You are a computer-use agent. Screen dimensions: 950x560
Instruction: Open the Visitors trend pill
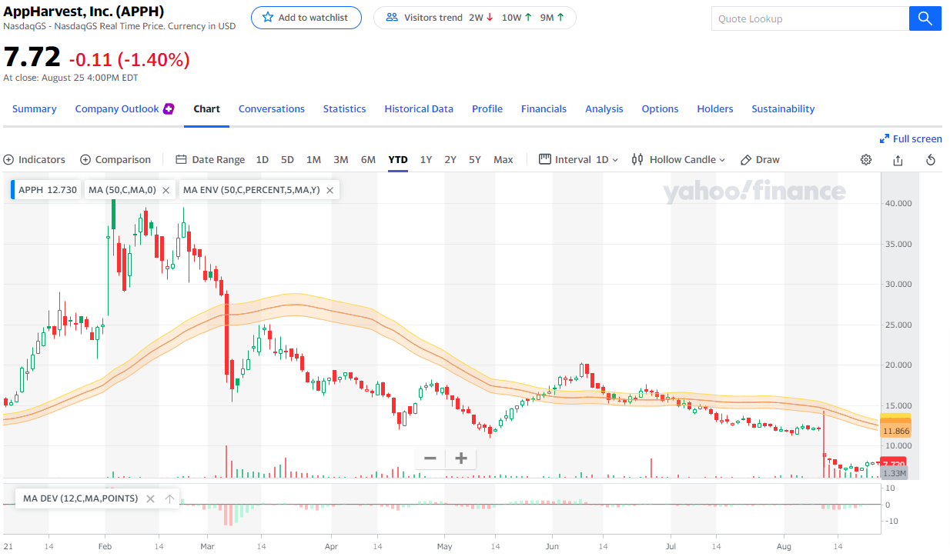tap(474, 18)
